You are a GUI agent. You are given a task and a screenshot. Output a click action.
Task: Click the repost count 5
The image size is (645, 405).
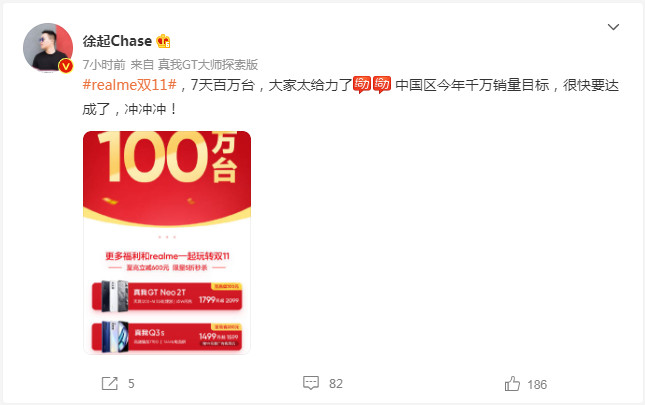[x=131, y=384]
